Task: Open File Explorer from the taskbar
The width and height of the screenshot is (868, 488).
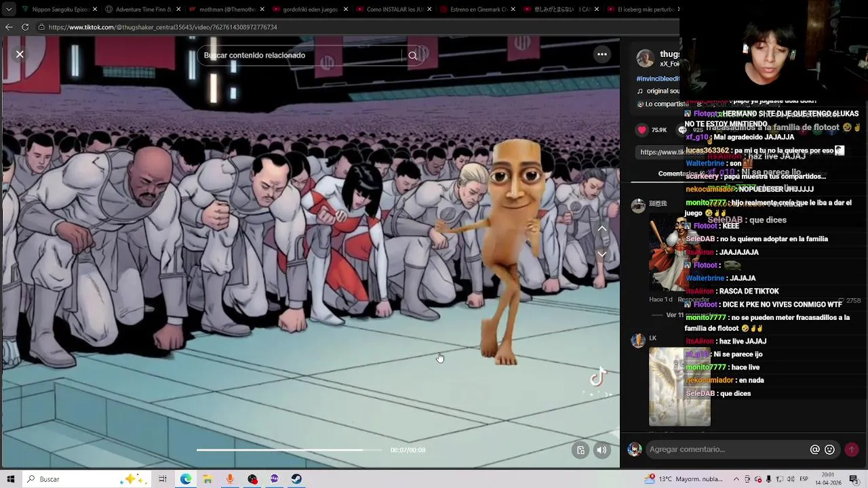Action: [208, 479]
